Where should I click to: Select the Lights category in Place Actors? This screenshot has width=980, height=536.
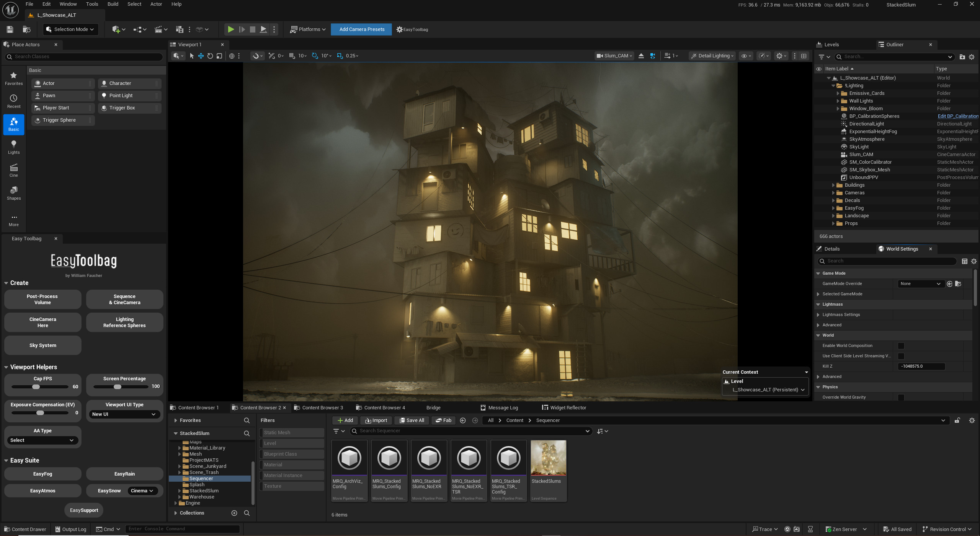(13, 147)
